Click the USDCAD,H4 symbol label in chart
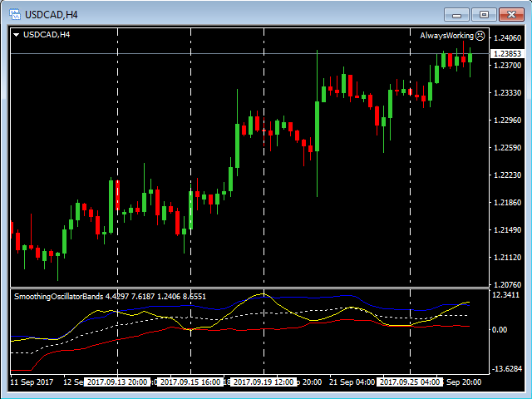The width and height of the screenshot is (532, 399). click(47, 35)
